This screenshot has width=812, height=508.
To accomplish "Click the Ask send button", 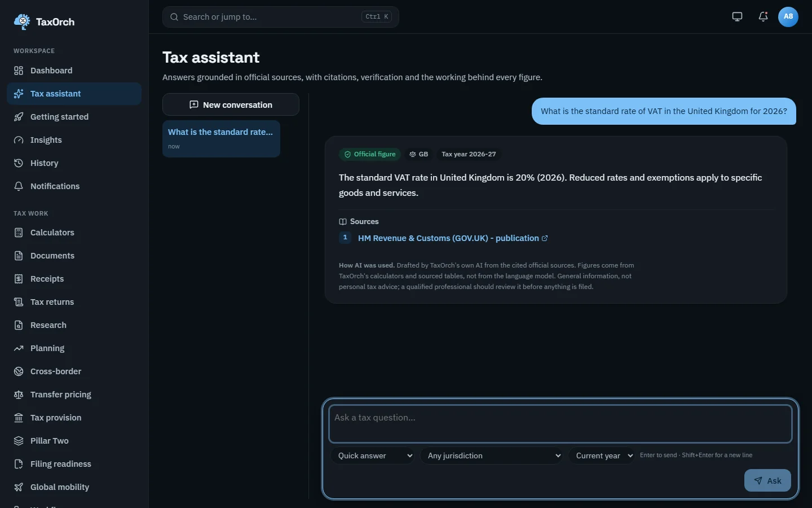I will tap(767, 480).
